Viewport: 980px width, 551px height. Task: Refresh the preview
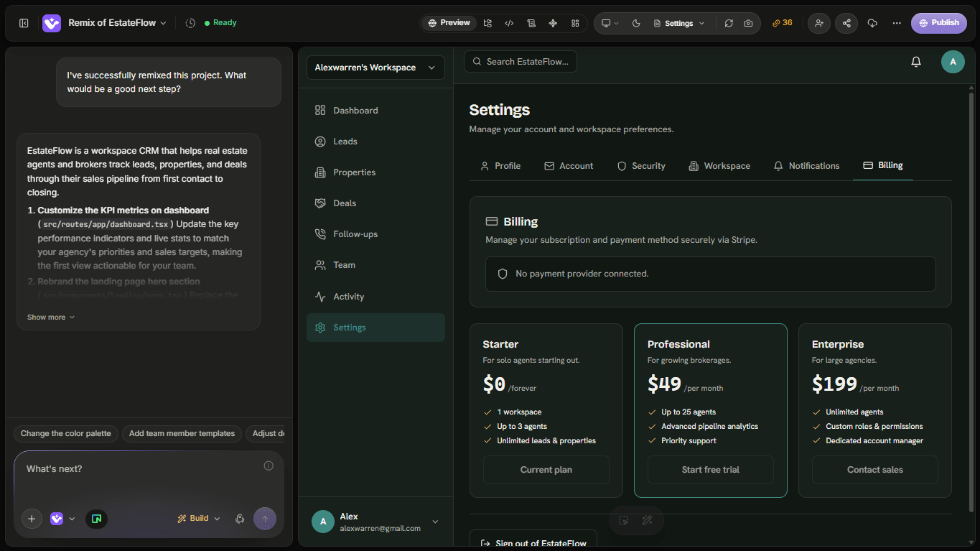click(x=729, y=23)
